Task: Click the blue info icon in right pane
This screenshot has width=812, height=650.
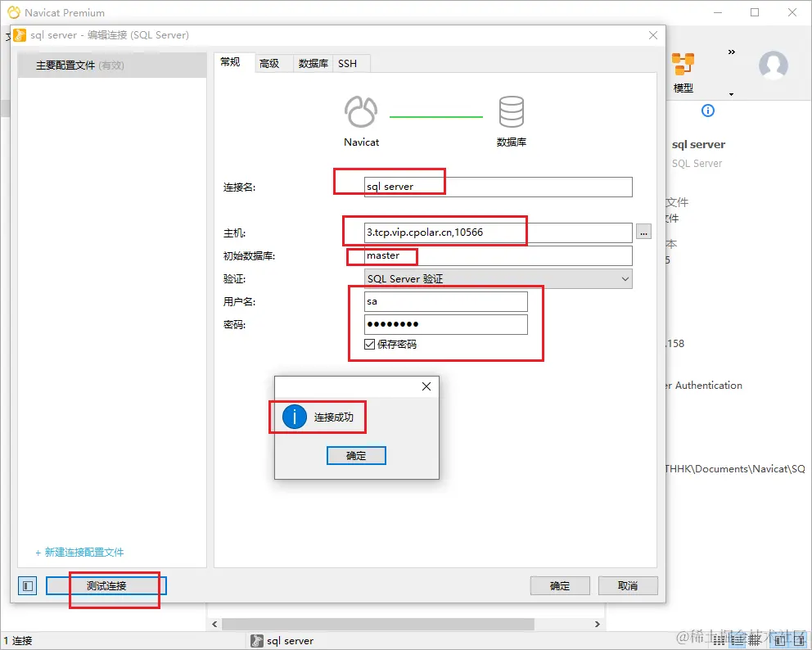Action: pos(707,111)
